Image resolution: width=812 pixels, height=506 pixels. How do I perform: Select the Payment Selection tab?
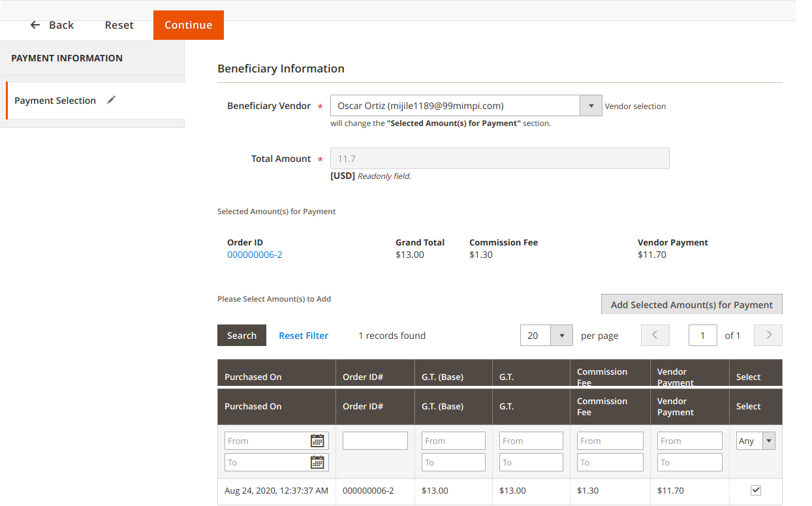[55, 101]
